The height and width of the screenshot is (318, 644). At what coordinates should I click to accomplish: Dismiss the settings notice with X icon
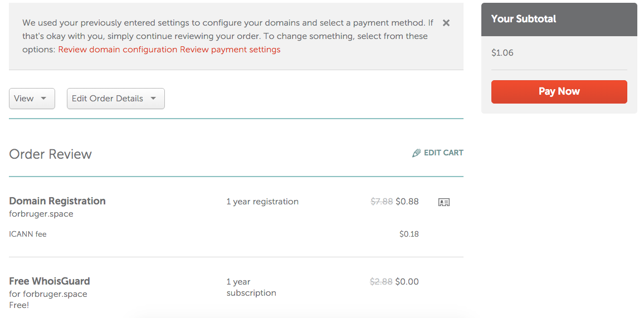446,23
